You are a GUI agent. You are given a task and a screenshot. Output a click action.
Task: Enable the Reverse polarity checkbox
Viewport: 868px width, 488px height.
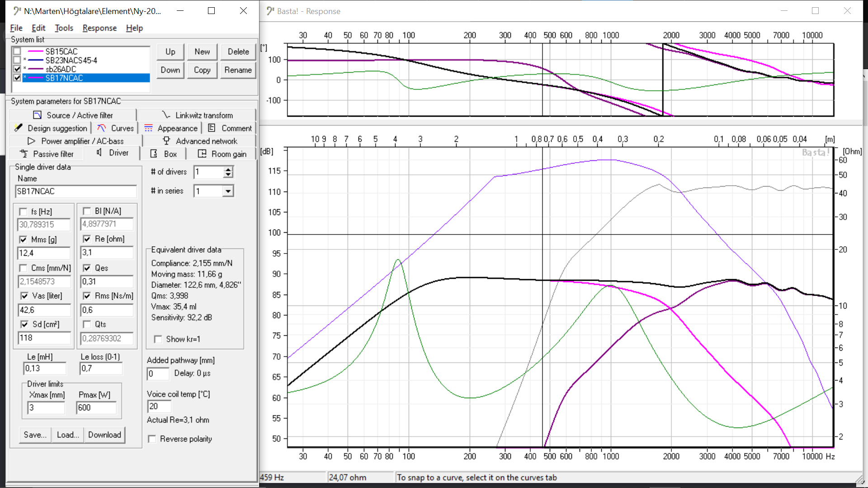(x=152, y=439)
